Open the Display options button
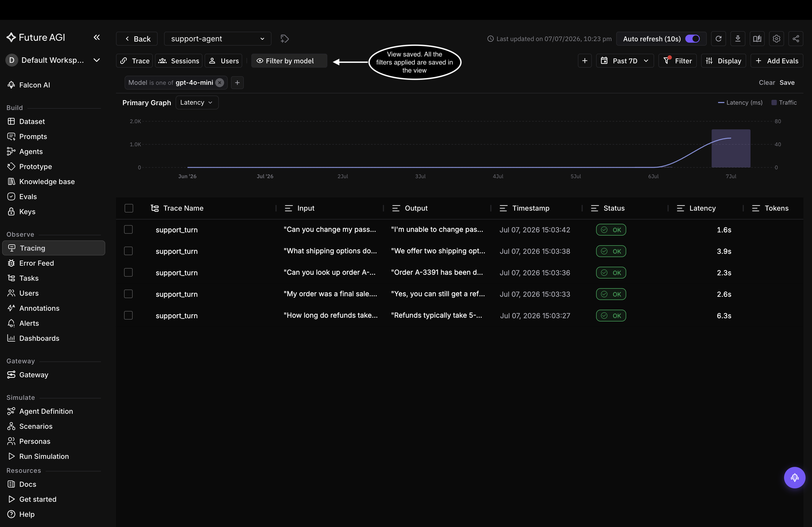 tap(723, 61)
